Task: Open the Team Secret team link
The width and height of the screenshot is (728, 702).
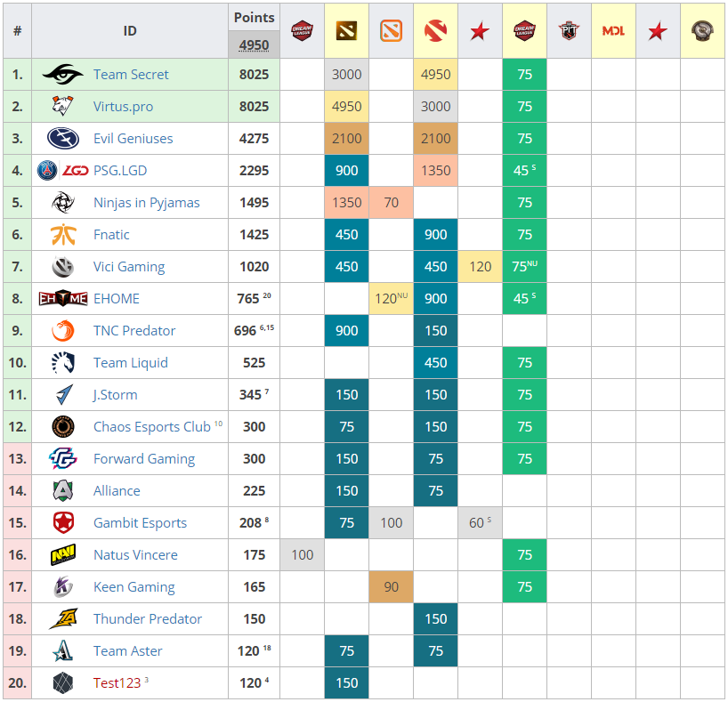Action: click(131, 74)
